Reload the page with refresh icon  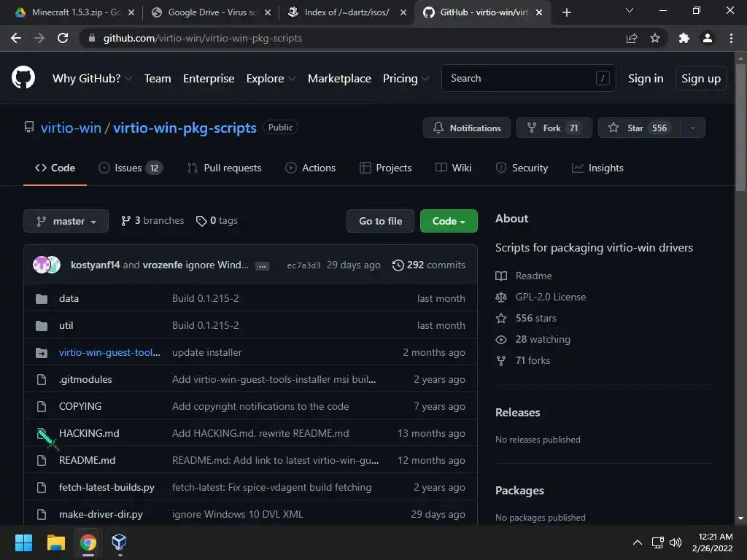coord(63,38)
